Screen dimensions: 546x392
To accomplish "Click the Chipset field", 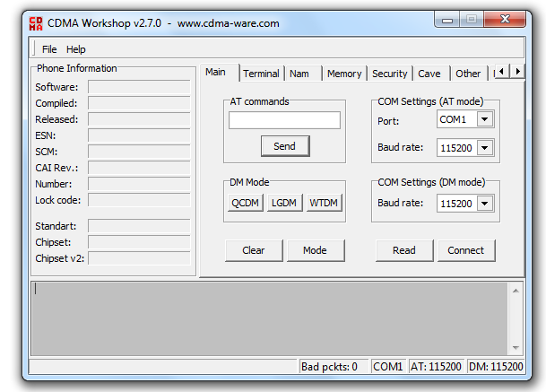I will 139,242.
